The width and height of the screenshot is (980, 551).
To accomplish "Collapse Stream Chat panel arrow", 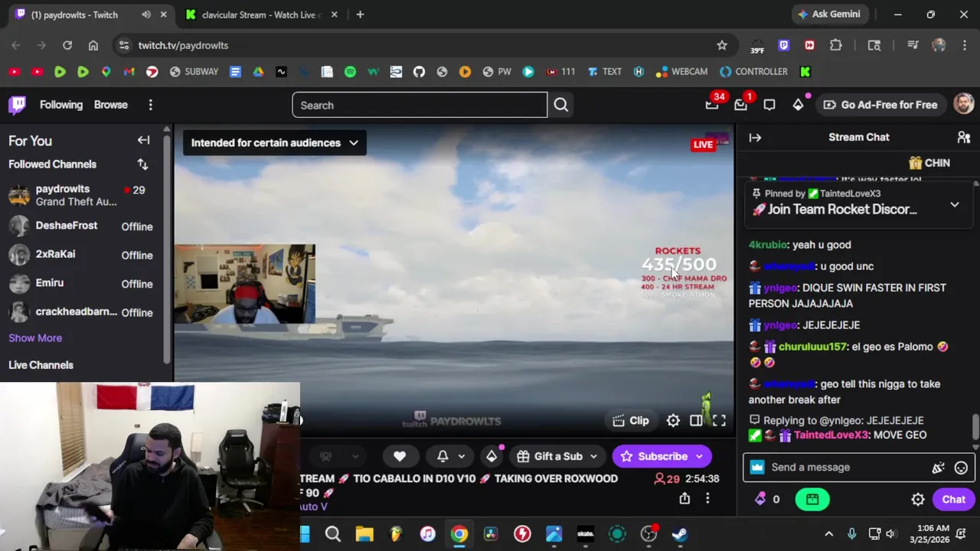I will pos(755,138).
